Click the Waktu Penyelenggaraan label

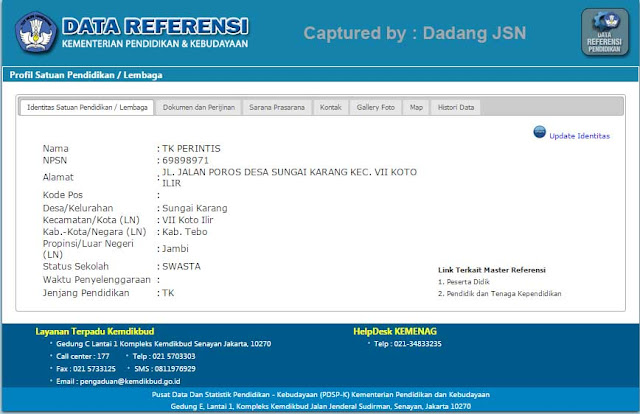(x=97, y=280)
